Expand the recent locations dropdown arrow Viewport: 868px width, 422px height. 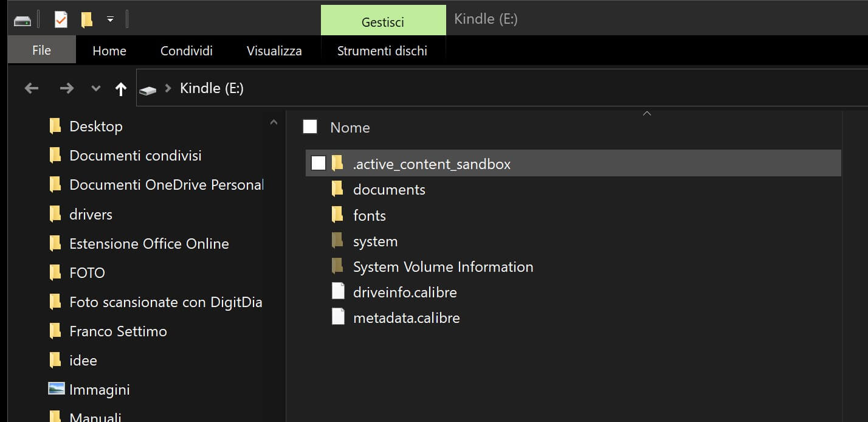pos(95,89)
